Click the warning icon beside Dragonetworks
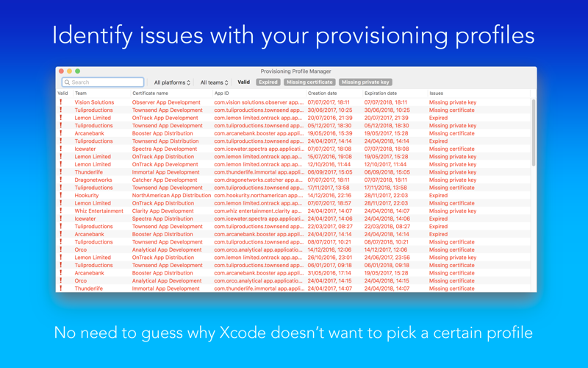This screenshot has height=368, width=588. [61, 180]
